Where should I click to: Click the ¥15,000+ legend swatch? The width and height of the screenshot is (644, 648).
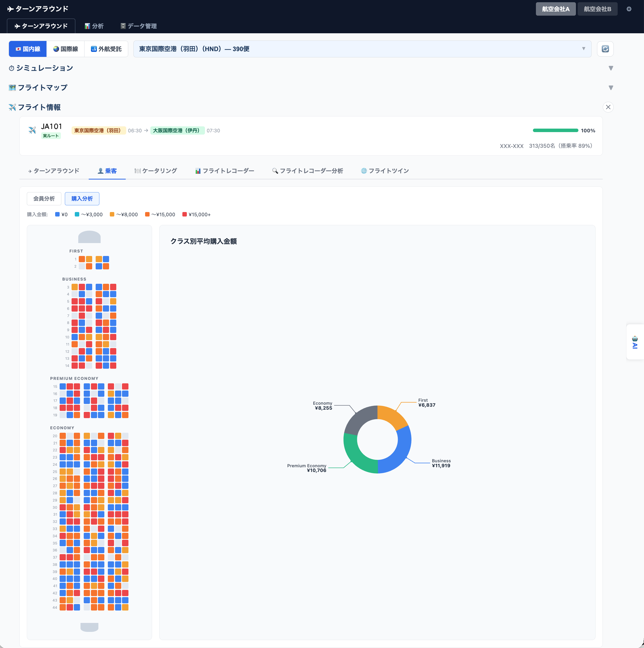click(185, 214)
